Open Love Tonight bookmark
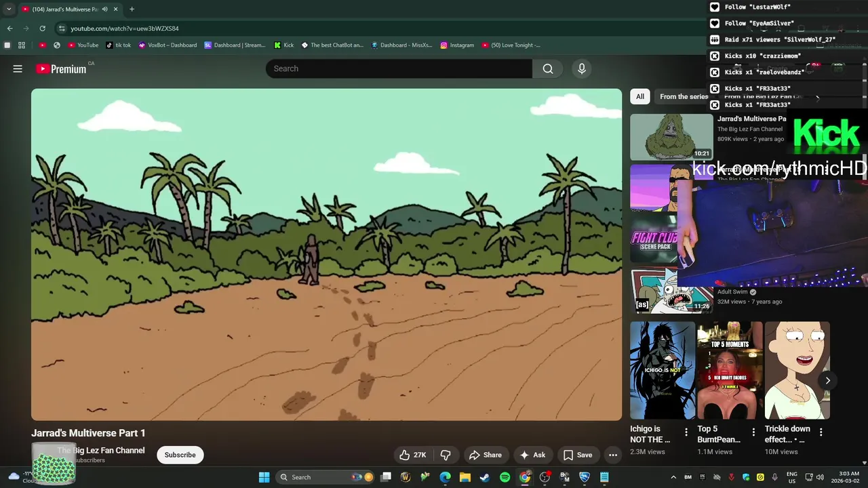868x488 pixels. click(511, 45)
